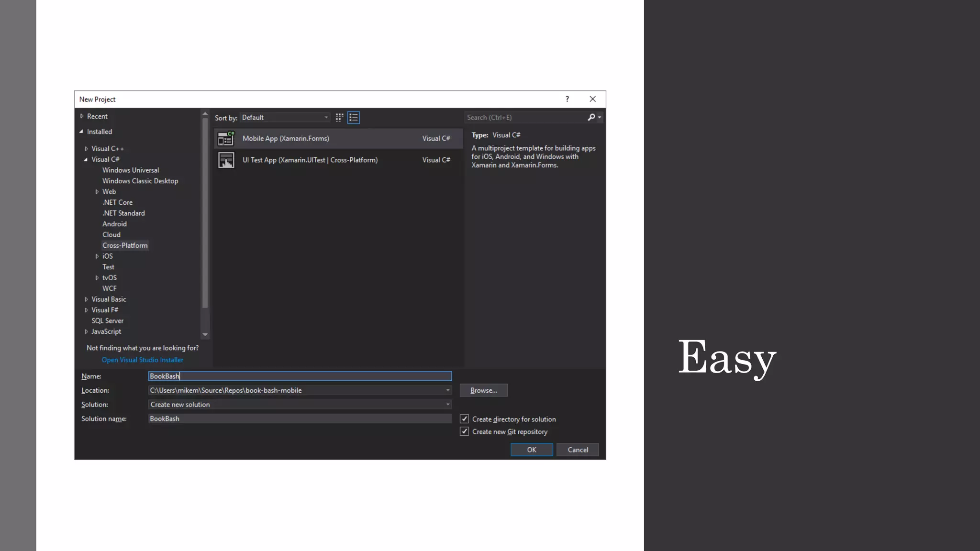Click the UI Test App template icon
Image resolution: width=980 pixels, height=551 pixels.
[226, 160]
